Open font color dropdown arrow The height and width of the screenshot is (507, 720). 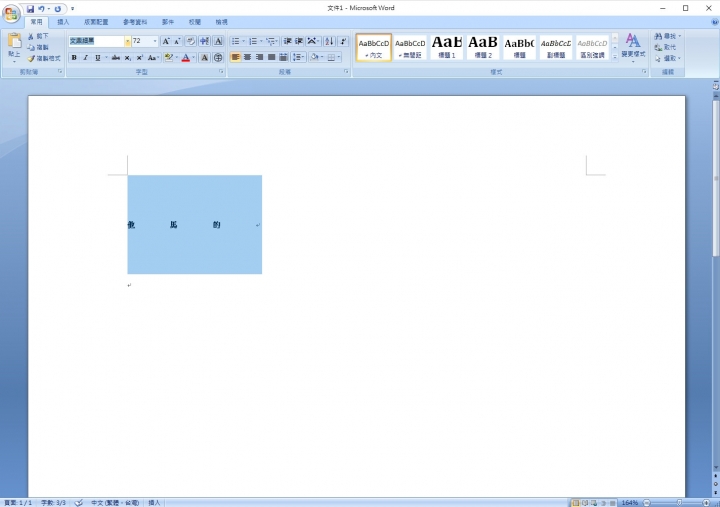193,57
